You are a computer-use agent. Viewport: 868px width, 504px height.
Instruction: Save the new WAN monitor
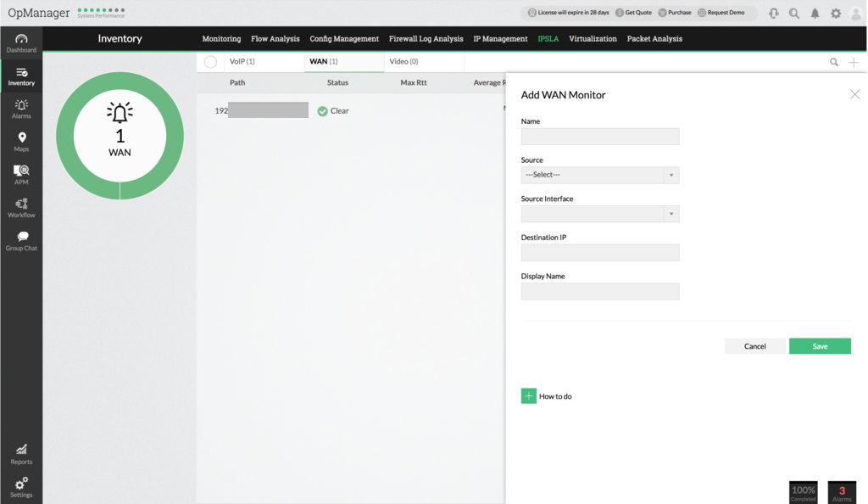(x=820, y=346)
